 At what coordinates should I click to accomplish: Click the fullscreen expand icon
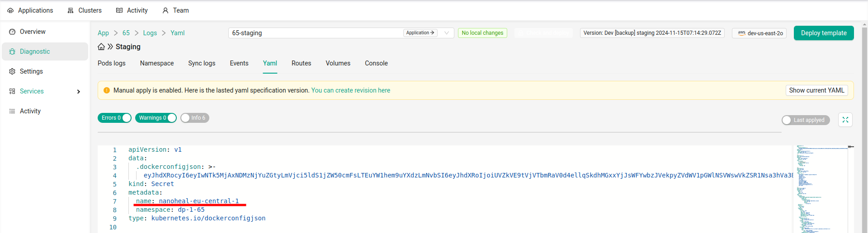click(845, 120)
